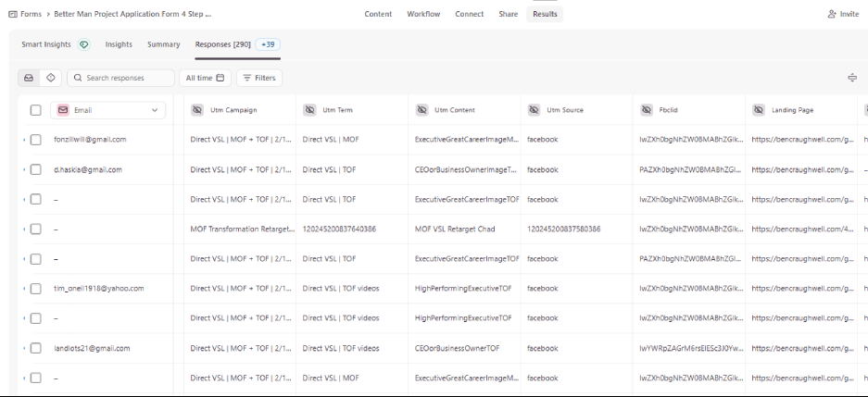Open the Filters button

pos(258,78)
